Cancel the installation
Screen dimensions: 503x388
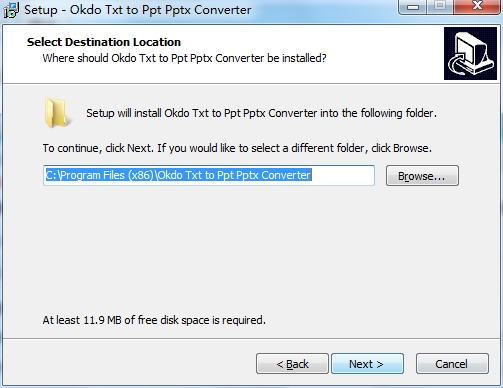click(x=452, y=364)
